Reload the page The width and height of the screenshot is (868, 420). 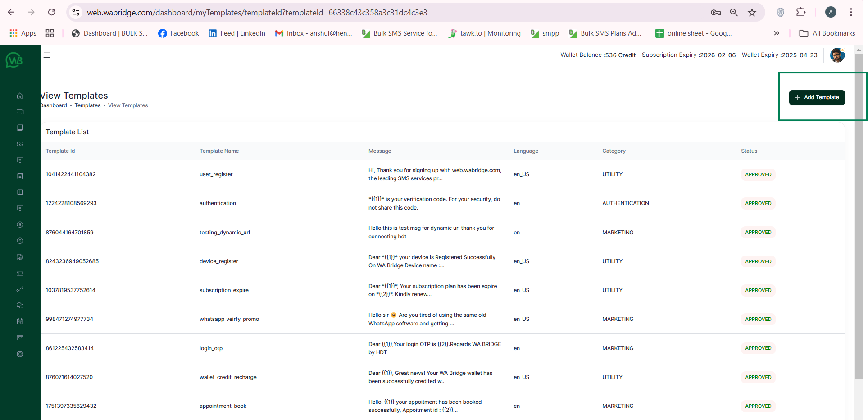click(51, 12)
